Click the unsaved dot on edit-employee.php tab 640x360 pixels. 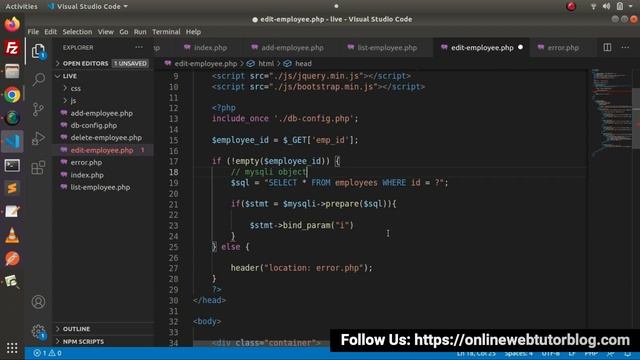click(520, 47)
